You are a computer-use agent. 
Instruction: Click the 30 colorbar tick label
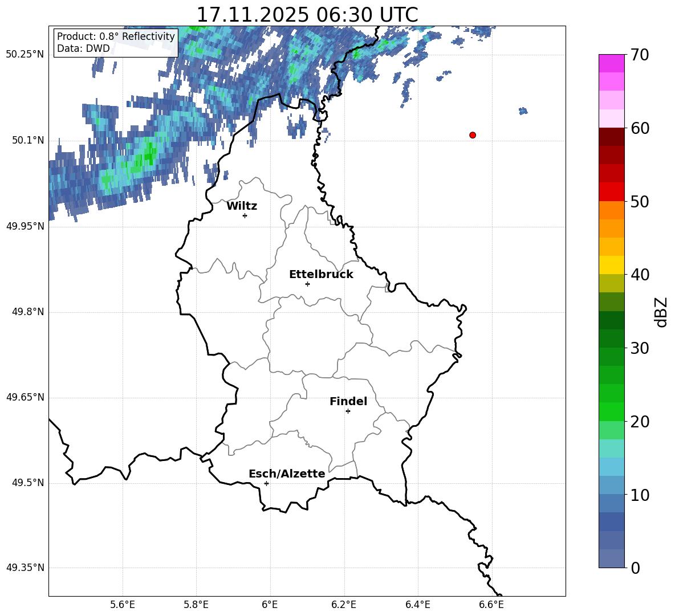(640, 348)
